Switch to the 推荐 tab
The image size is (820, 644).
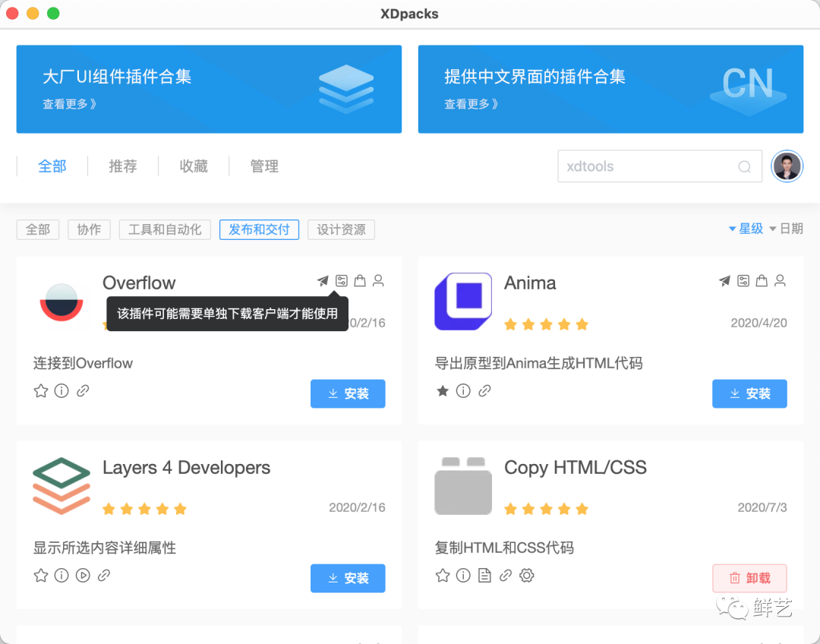(123, 166)
